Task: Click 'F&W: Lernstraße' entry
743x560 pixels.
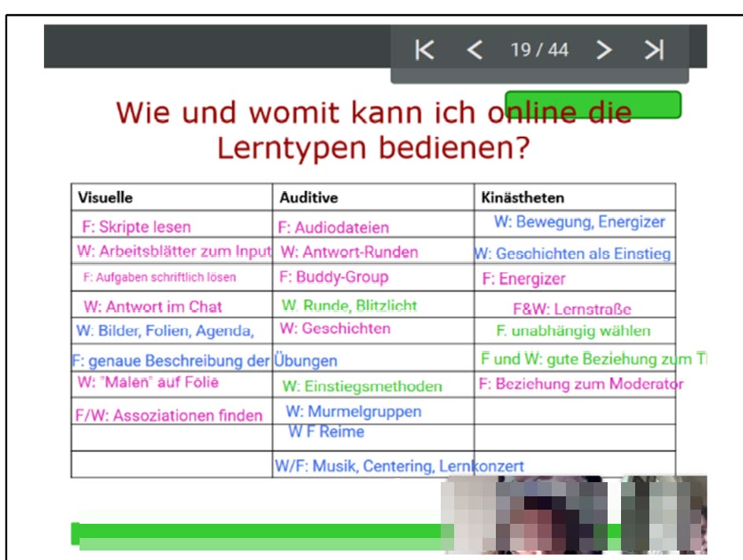Action: point(572,309)
